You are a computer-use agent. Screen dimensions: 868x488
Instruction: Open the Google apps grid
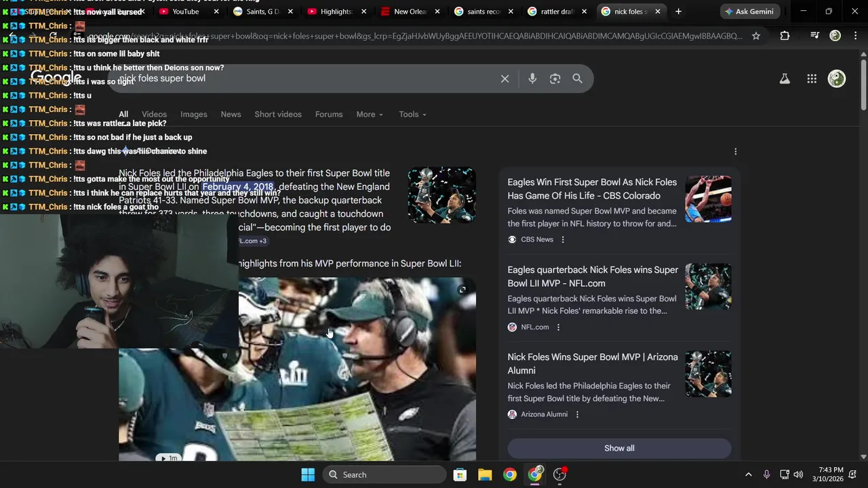coord(812,79)
